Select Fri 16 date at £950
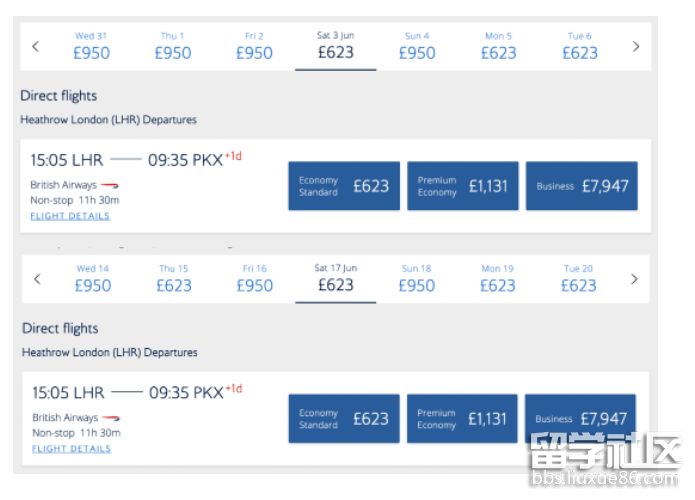The height and width of the screenshot is (500, 695). coord(254,279)
